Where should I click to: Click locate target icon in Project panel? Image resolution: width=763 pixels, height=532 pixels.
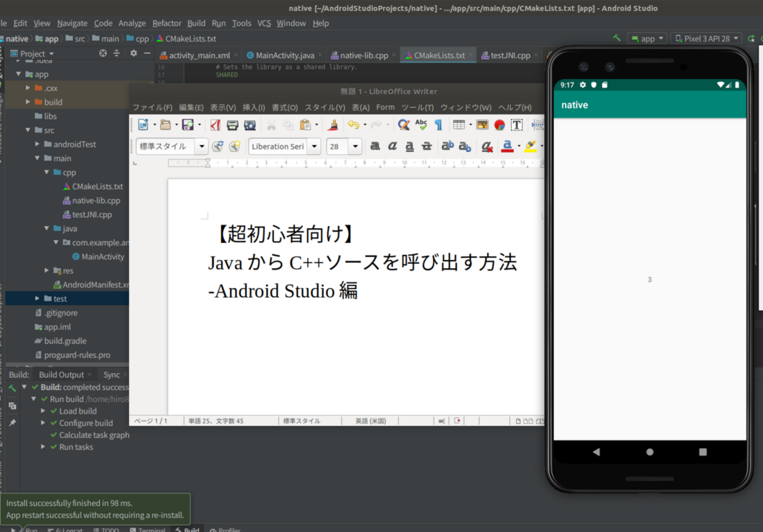(103, 53)
